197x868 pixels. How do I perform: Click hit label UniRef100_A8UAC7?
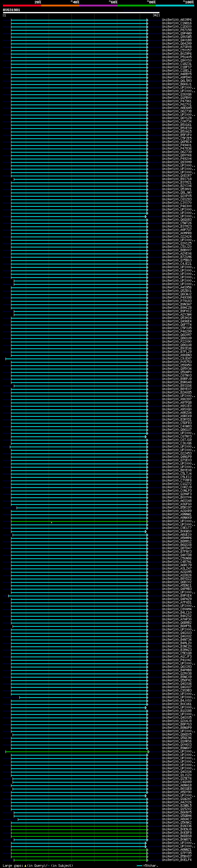tap(177, 819)
